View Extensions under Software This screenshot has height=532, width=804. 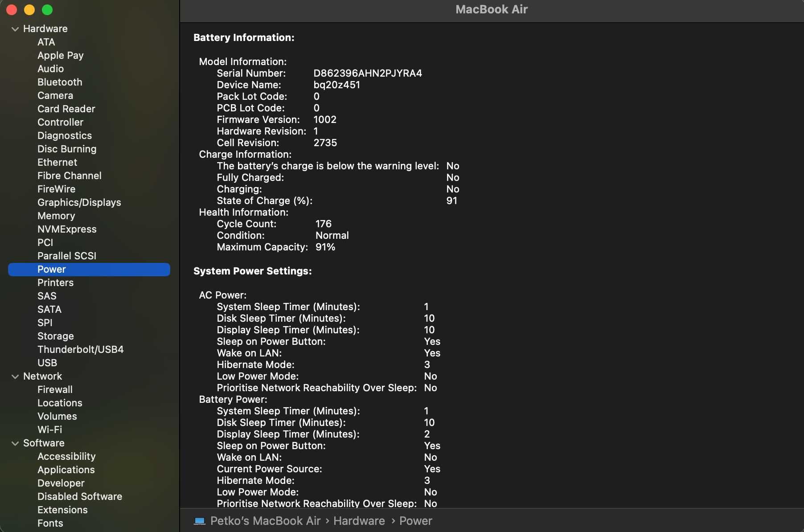click(x=62, y=510)
